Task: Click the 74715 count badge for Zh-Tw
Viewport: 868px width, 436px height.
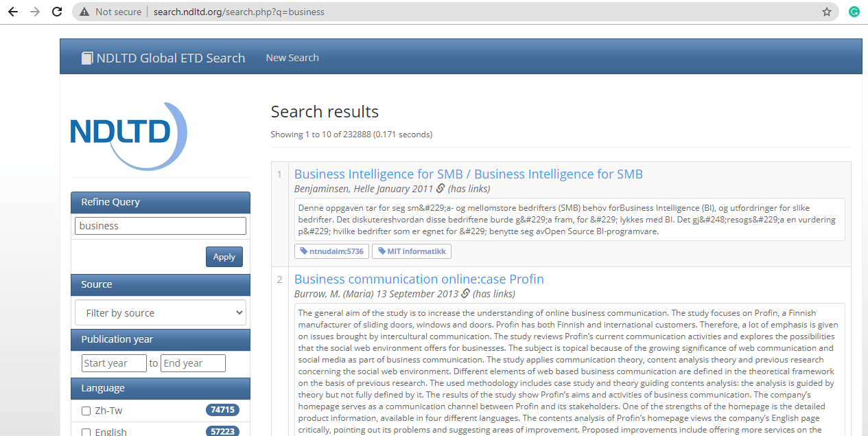Action: [x=222, y=410]
